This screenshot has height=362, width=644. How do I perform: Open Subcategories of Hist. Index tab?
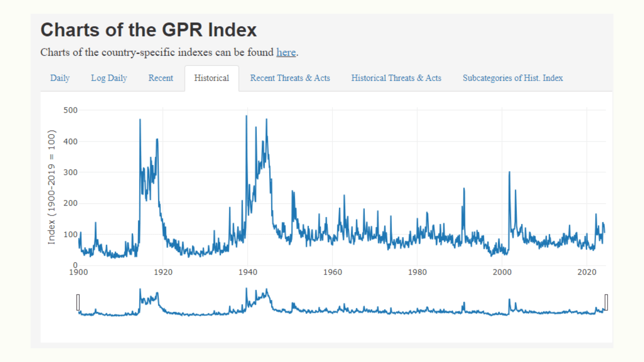coord(513,78)
